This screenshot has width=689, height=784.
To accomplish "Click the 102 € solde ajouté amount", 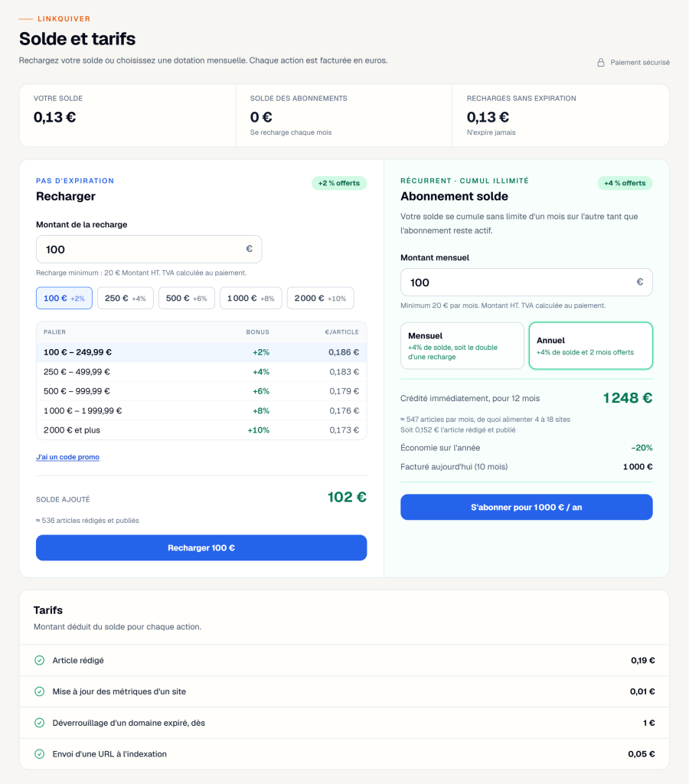I will pos(347,497).
